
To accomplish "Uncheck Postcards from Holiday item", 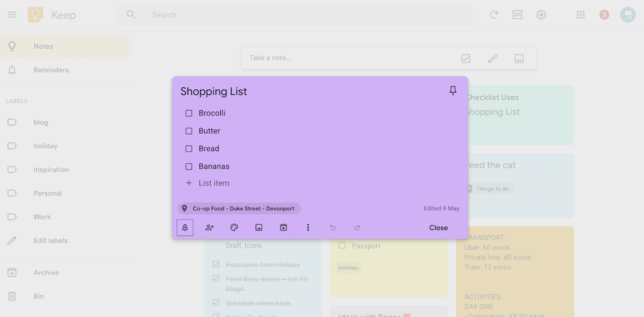I will (216, 265).
